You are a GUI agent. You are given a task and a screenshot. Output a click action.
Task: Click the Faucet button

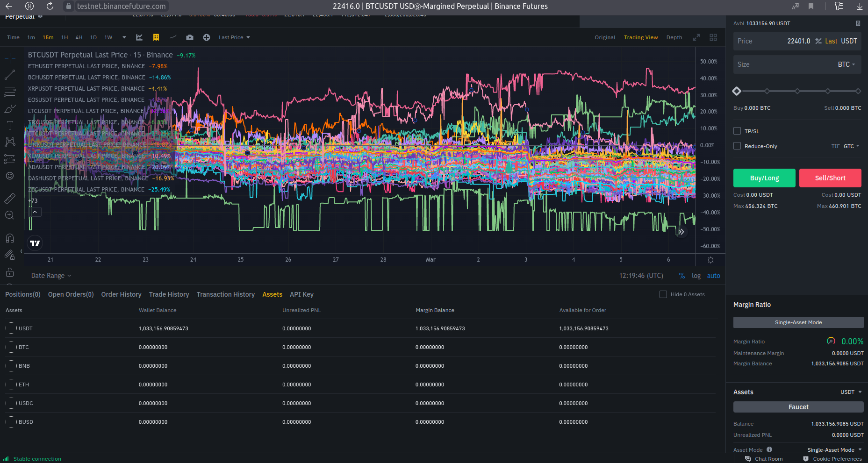coord(798,407)
